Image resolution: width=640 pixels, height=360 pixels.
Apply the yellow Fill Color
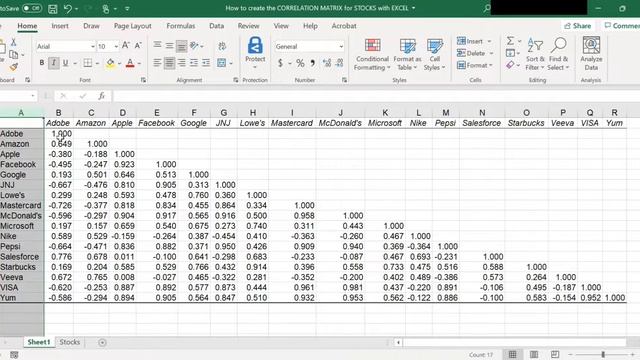click(x=110, y=63)
